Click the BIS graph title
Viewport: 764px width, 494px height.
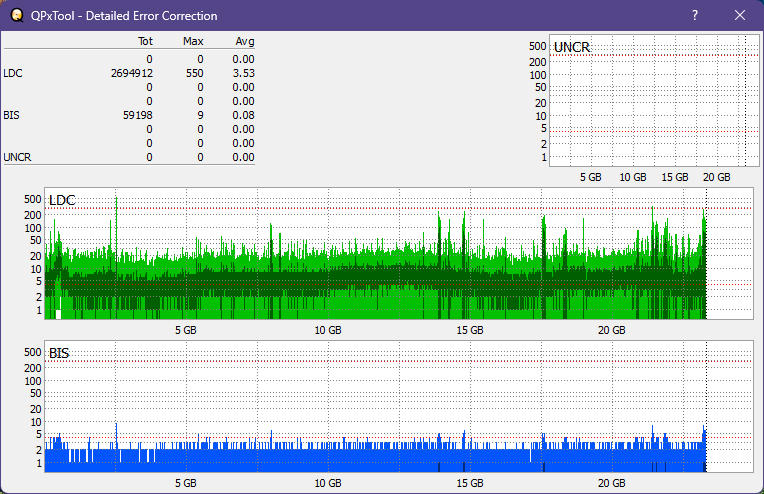59,353
